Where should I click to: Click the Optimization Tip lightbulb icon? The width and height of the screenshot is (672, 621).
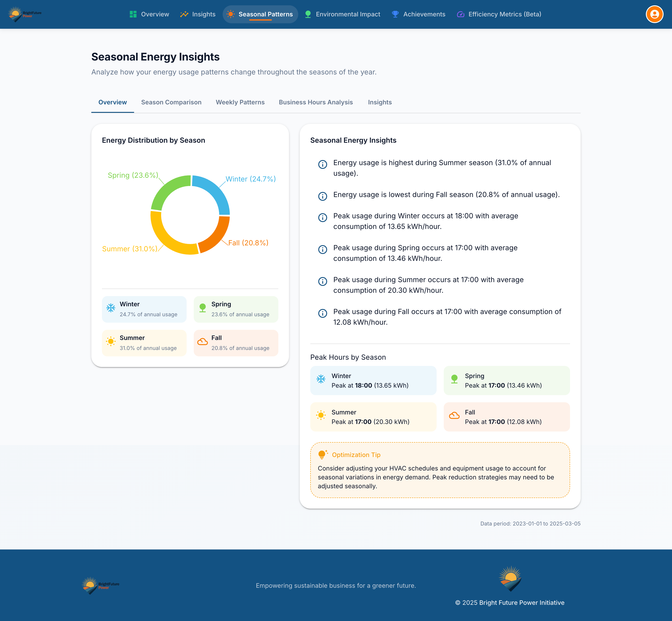pos(322,454)
